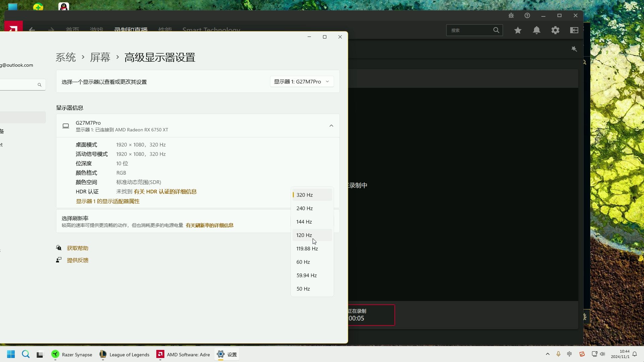Collapse G27M7Pro monitor info panel

pos(331,126)
